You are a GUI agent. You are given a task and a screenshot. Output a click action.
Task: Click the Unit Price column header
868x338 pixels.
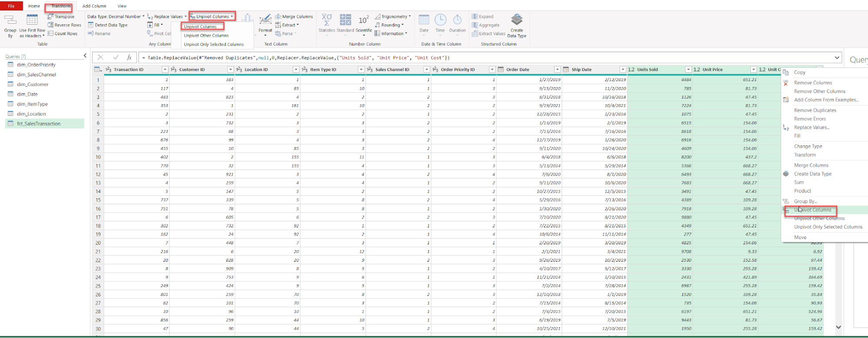[713, 69]
